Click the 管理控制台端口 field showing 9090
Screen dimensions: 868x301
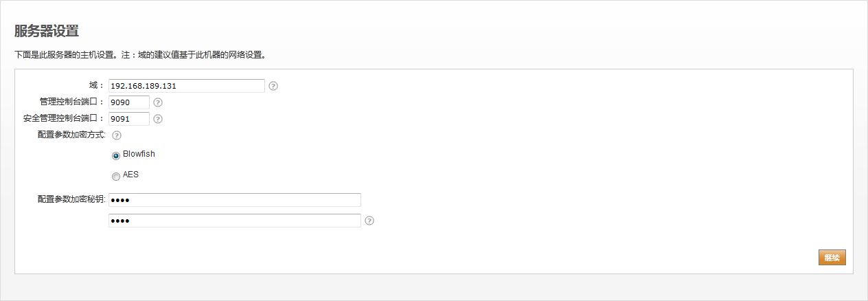coord(129,102)
